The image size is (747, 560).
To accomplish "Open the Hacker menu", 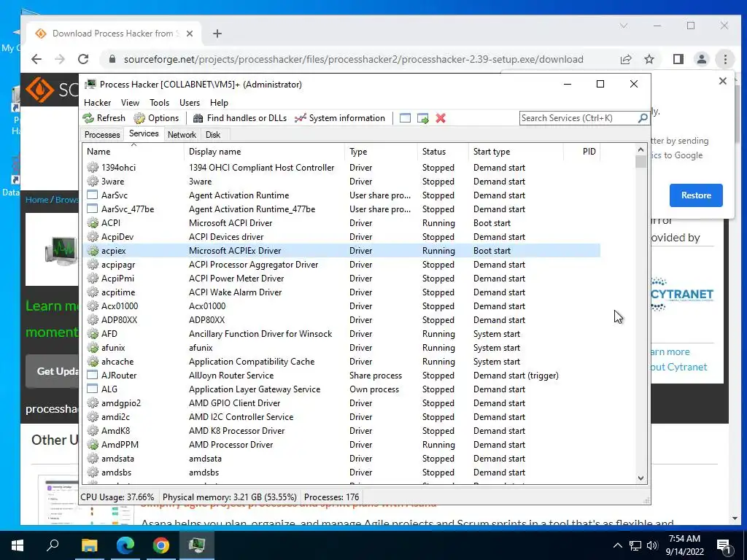I will tap(97, 103).
